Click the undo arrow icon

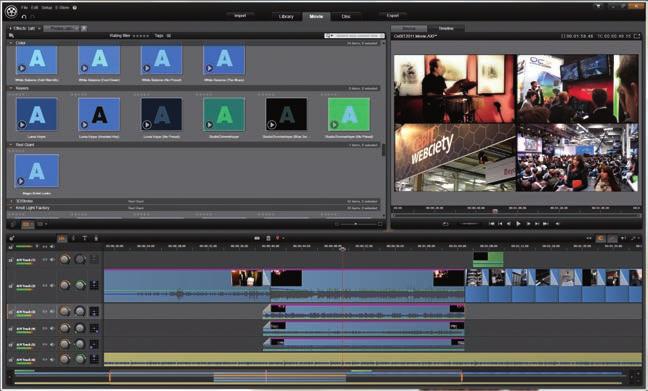coord(24,17)
